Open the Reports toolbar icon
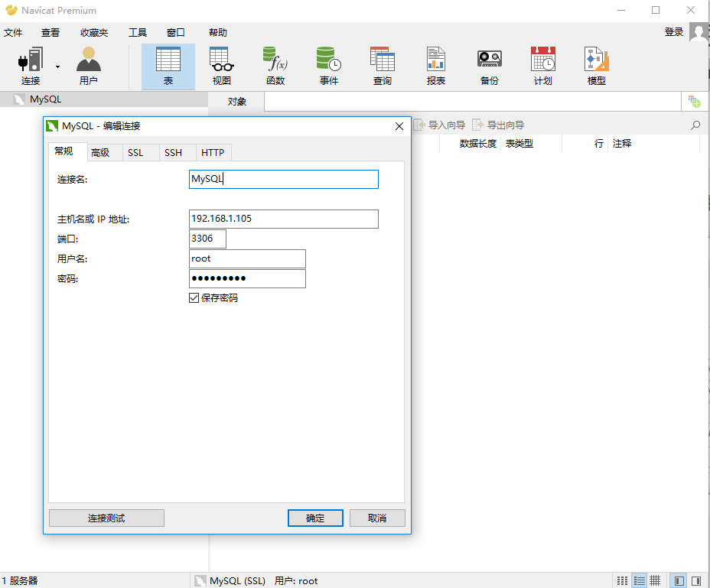 [x=435, y=65]
